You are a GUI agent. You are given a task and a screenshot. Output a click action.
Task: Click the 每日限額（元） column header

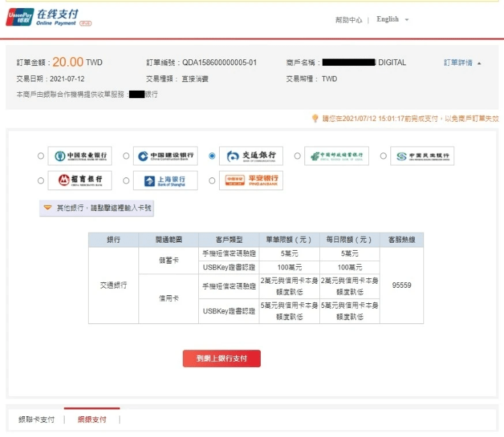tap(349, 239)
